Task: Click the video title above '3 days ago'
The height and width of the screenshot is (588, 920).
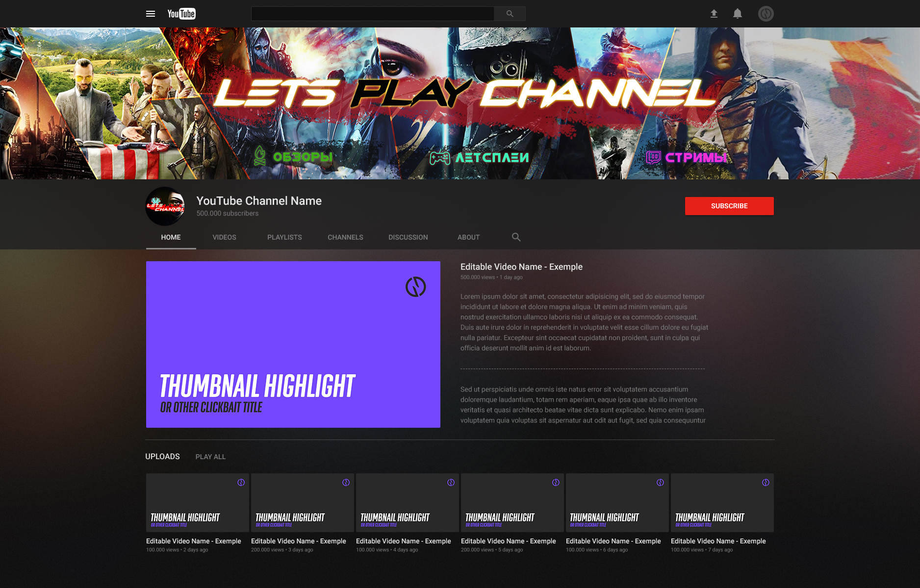Action: [x=299, y=541]
